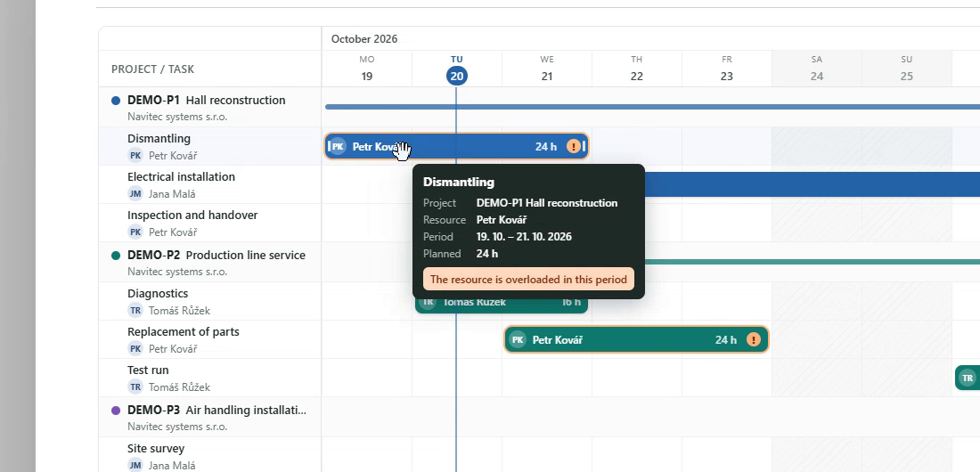Click the Saturday 24 day header

816,69
